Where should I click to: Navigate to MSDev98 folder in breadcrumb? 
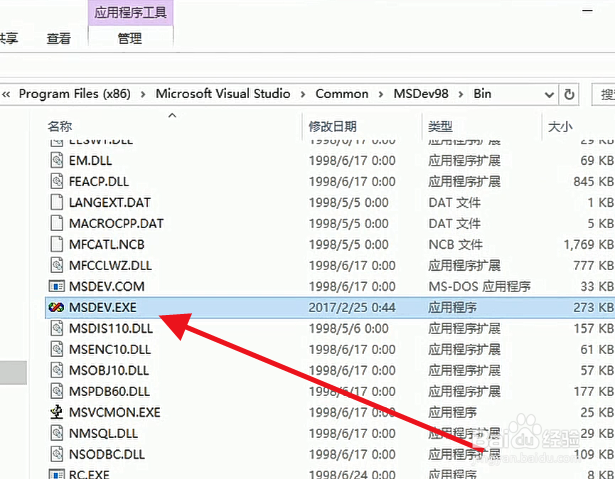421,94
